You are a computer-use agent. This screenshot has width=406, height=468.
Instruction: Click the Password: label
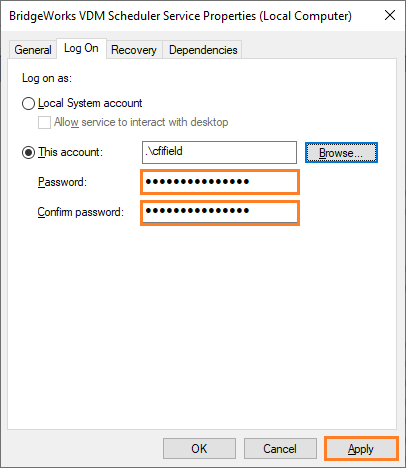pyautogui.click(x=62, y=182)
